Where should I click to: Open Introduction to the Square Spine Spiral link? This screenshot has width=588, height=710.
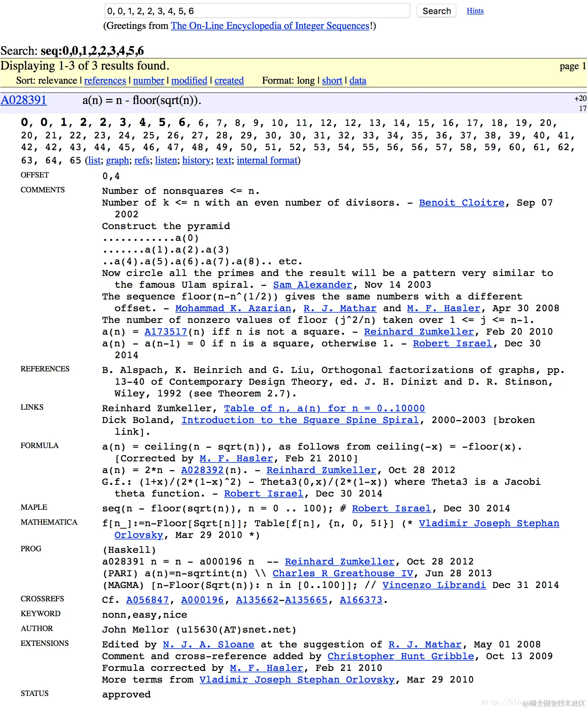300,420
